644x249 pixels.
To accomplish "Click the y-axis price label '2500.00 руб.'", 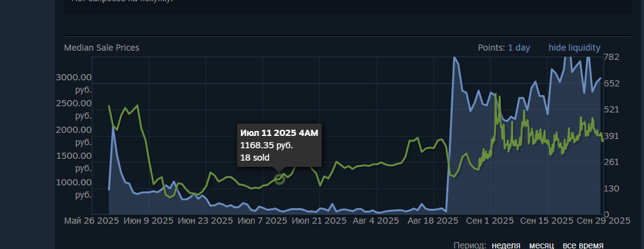I will pos(74,109).
